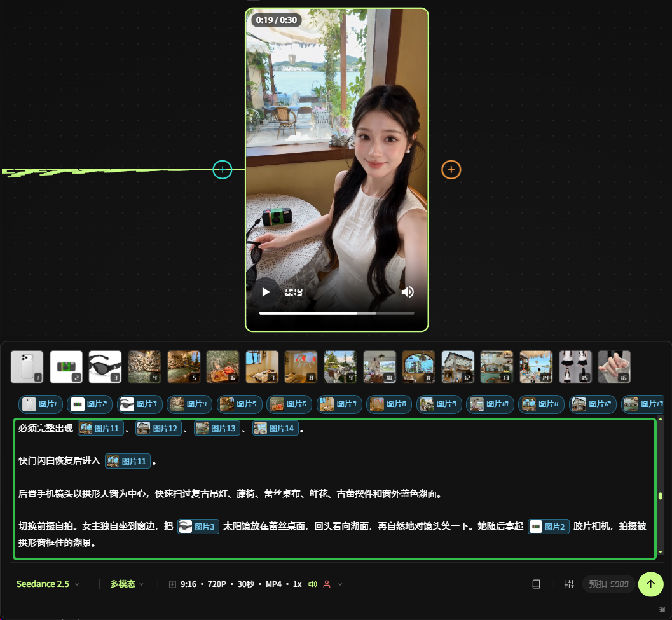Insert the 图片8 reference chip

tap(389, 404)
